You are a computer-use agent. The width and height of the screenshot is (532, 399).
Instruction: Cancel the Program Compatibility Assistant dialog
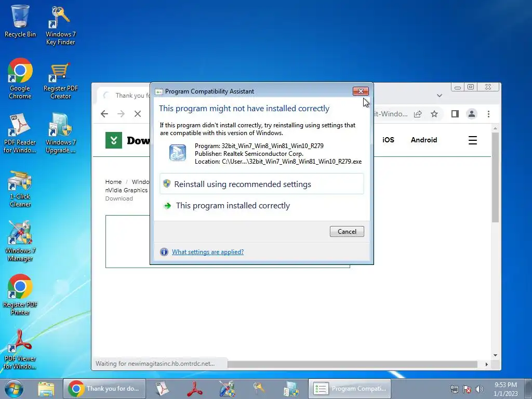coord(347,231)
